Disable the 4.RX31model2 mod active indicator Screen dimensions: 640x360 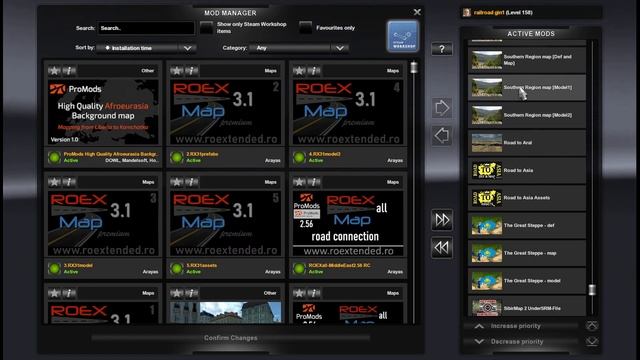click(x=299, y=157)
